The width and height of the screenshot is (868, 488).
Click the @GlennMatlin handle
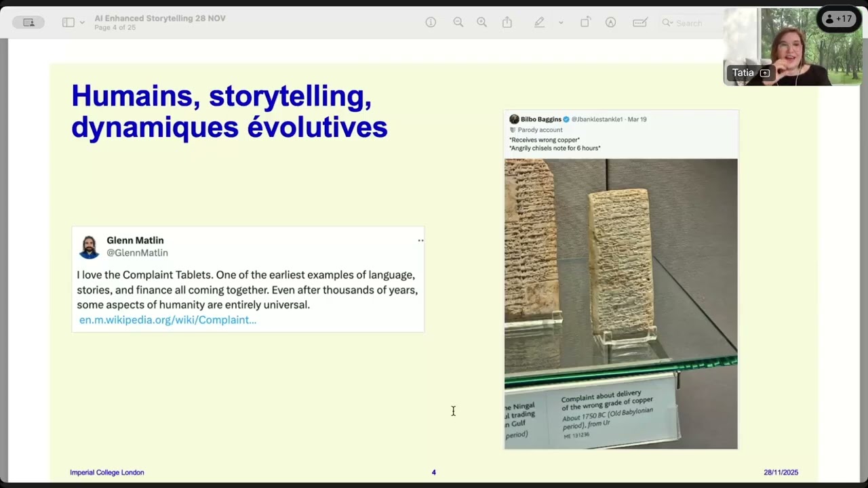tap(137, 253)
